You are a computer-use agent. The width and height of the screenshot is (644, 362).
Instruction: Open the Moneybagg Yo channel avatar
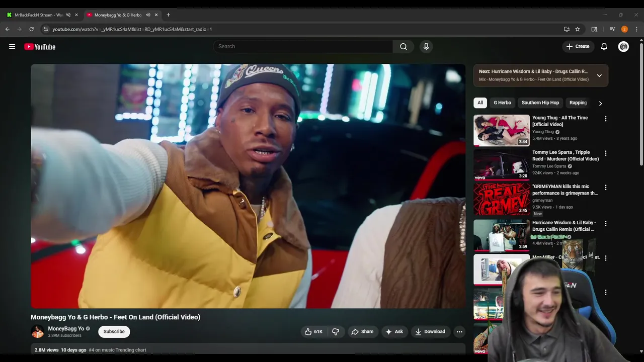point(38,332)
